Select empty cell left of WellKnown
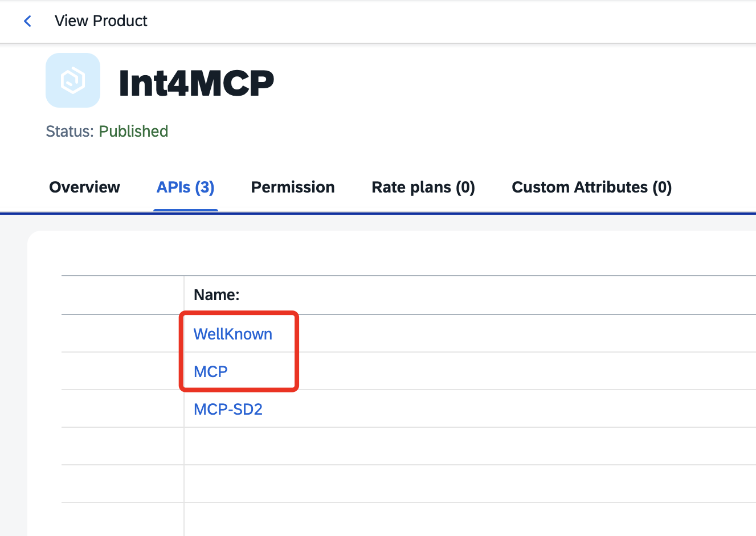This screenshot has height=536, width=756. pyautogui.click(x=122, y=333)
